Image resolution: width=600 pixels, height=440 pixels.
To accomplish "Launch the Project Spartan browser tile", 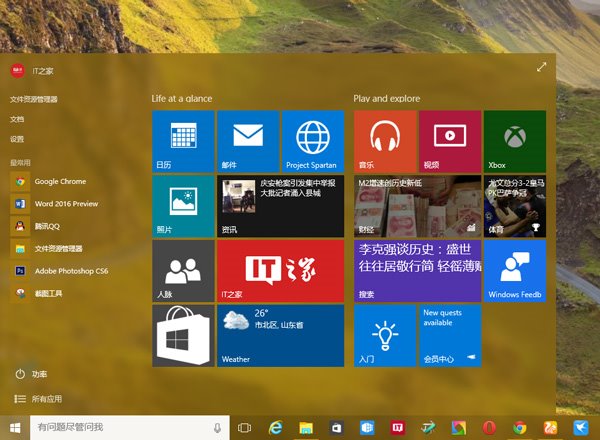I will pyautogui.click(x=313, y=141).
